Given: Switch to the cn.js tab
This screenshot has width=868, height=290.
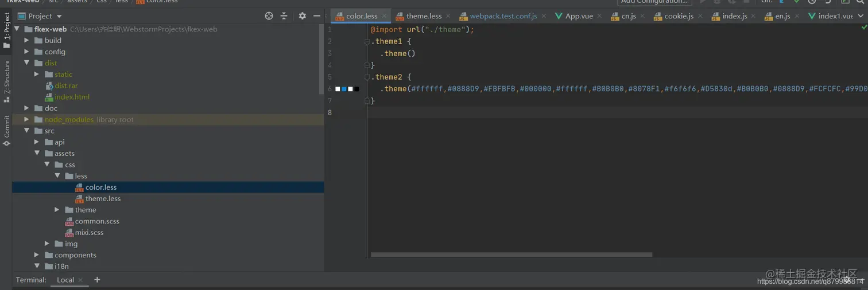Looking at the screenshot, I should [629, 16].
